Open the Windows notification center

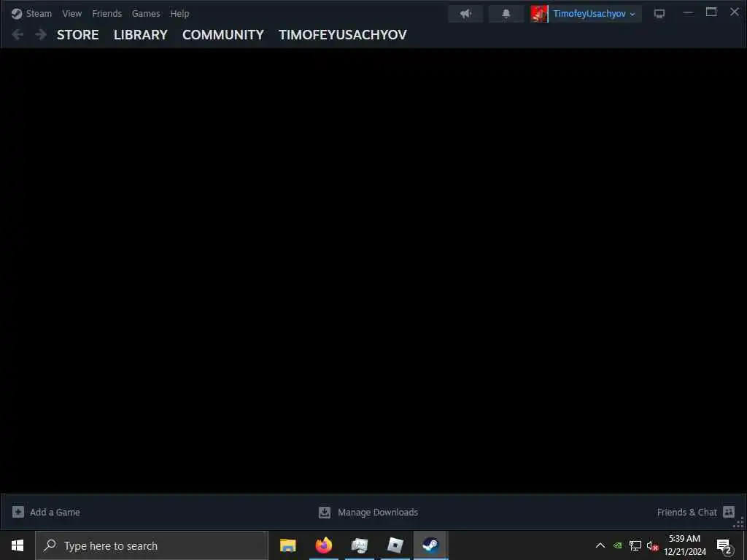click(x=724, y=545)
